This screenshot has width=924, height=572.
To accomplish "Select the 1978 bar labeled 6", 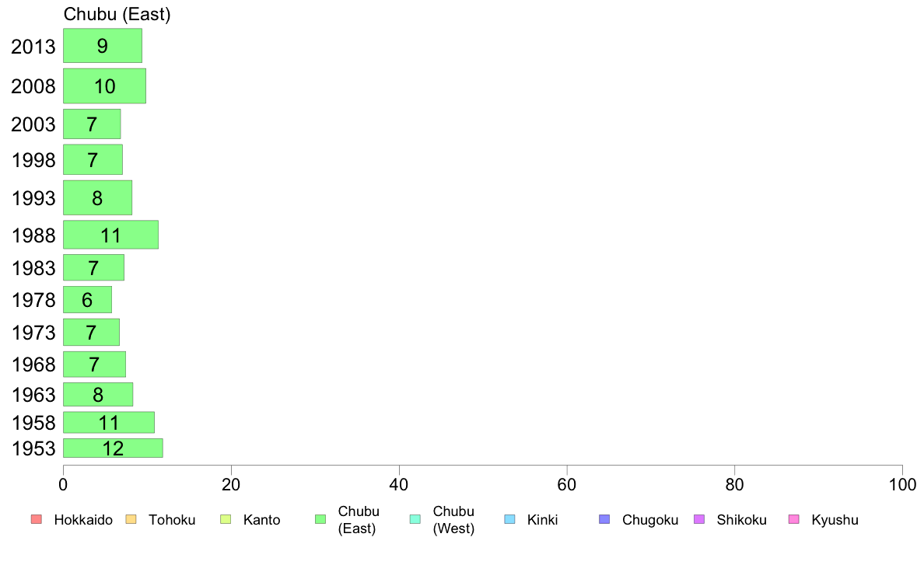I will tap(87, 299).
